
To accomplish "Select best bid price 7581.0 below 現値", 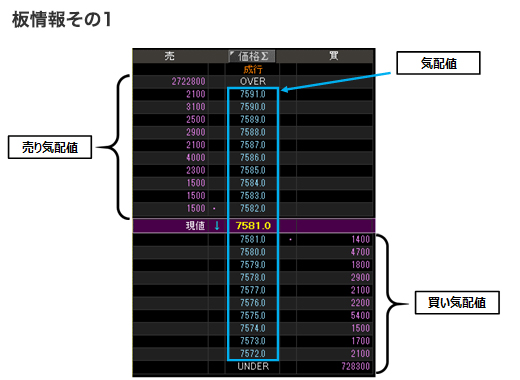I will (253, 239).
